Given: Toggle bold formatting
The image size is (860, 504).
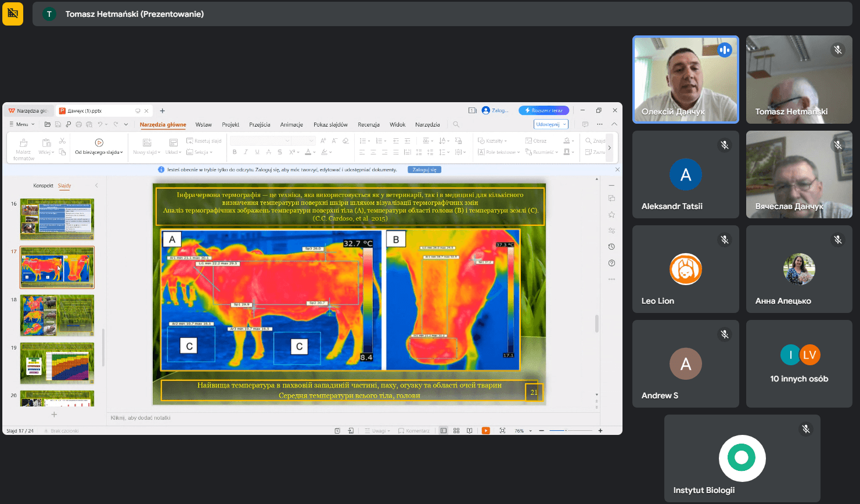Looking at the screenshot, I should tap(235, 152).
